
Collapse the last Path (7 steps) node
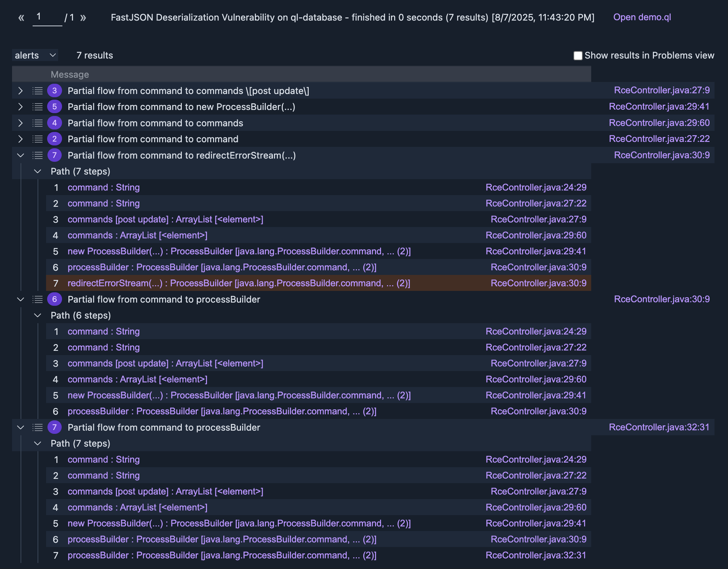point(38,443)
